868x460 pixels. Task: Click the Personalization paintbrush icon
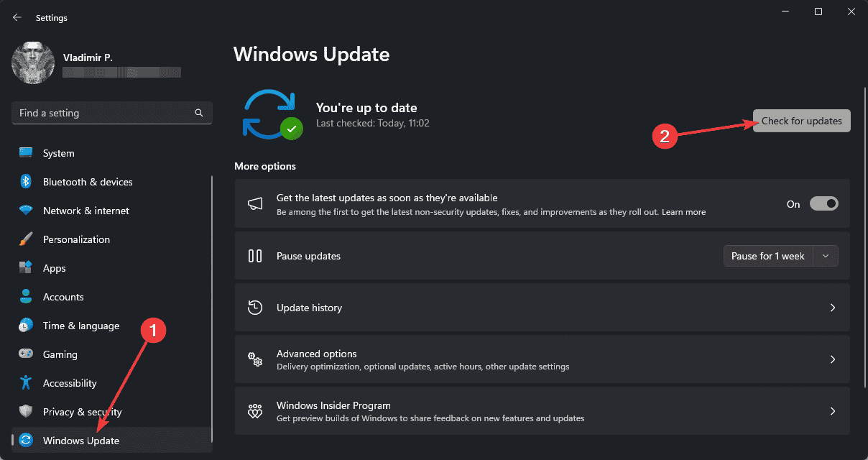27,239
